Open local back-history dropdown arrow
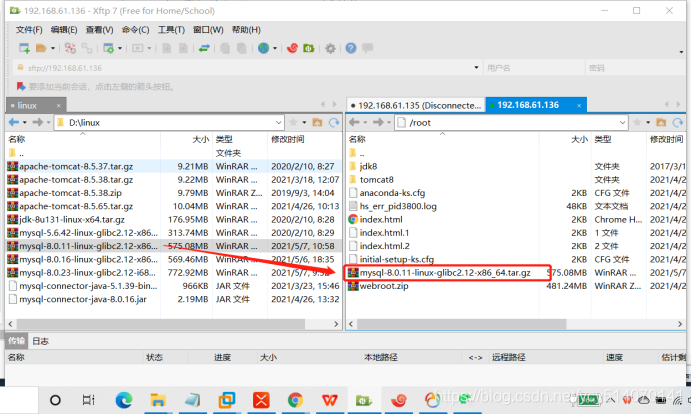This screenshot has width=692, height=415. [25, 122]
